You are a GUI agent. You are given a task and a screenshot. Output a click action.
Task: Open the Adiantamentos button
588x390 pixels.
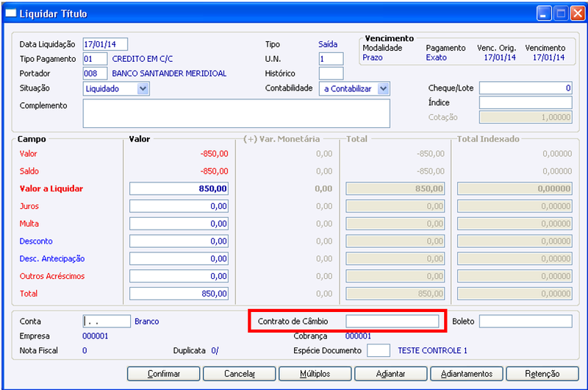[467, 374]
